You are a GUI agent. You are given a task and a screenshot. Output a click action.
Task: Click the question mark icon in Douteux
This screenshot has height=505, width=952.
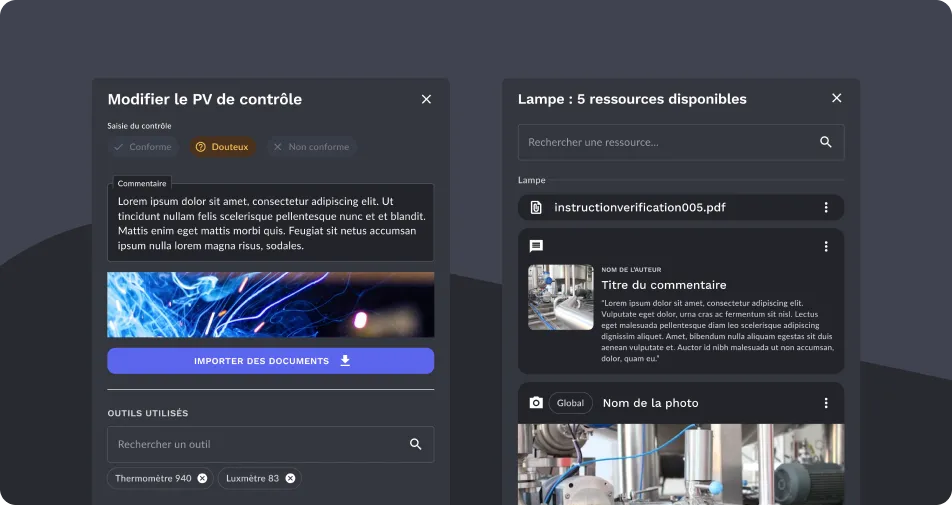pos(201,147)
